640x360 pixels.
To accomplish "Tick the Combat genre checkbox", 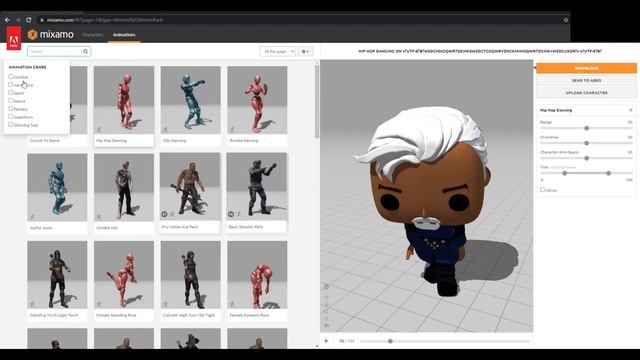I will pyautogui.click(x=11, y=76).
